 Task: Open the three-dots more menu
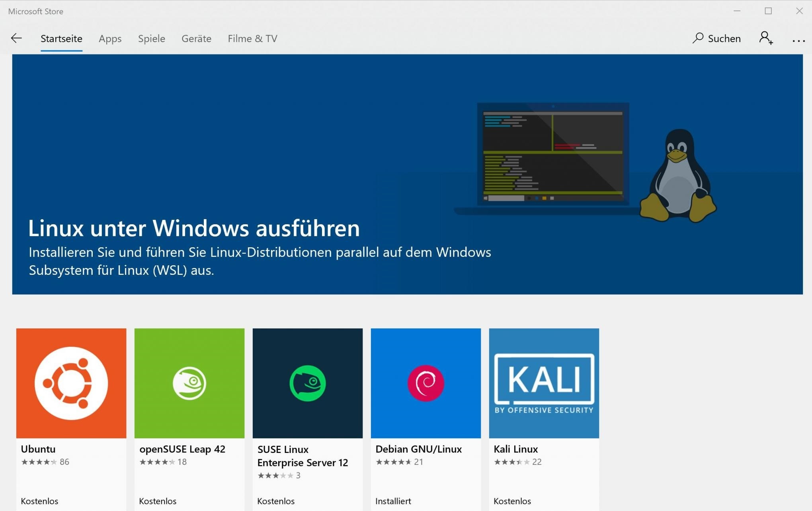coord(798,40)
